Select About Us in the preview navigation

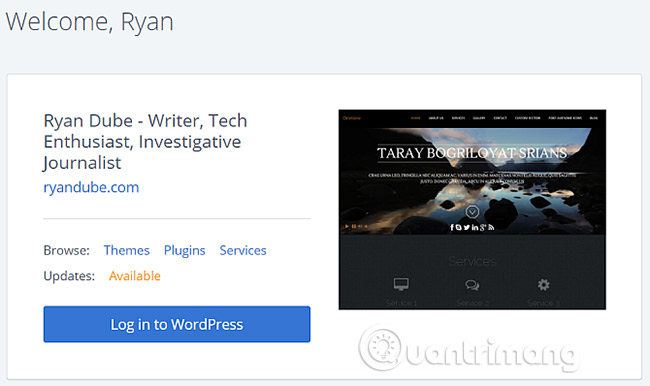(436, 118)
